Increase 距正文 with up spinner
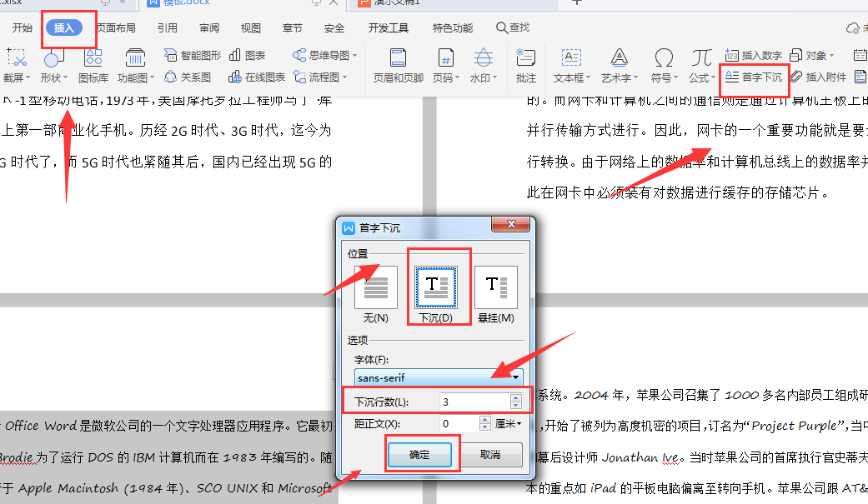This screenshot has width=868, height=504. (485, 420)
